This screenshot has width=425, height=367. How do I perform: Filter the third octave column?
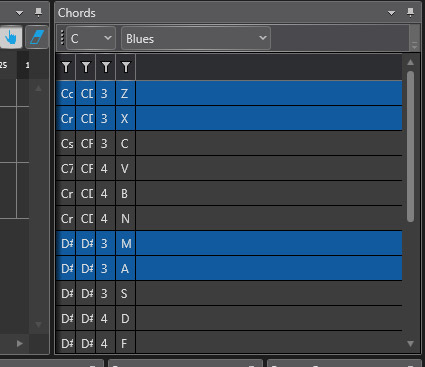106,67
